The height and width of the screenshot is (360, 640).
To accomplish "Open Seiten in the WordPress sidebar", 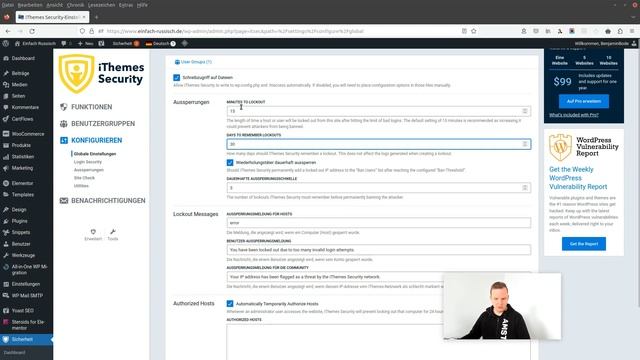I will (18, 96).
